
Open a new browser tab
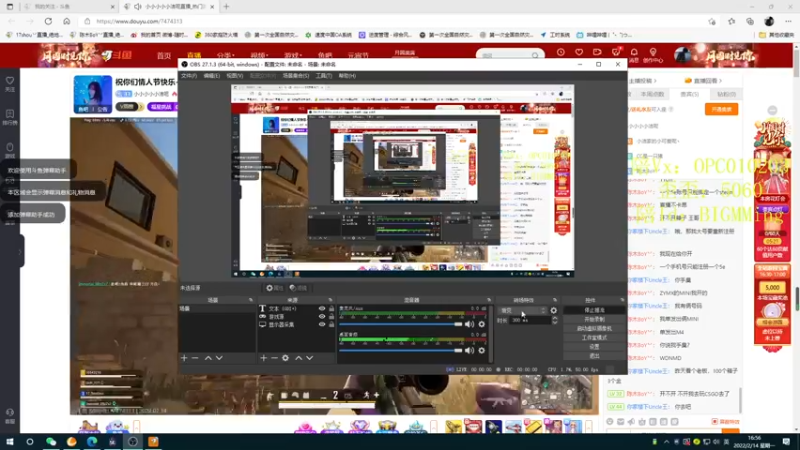(227, 7)
